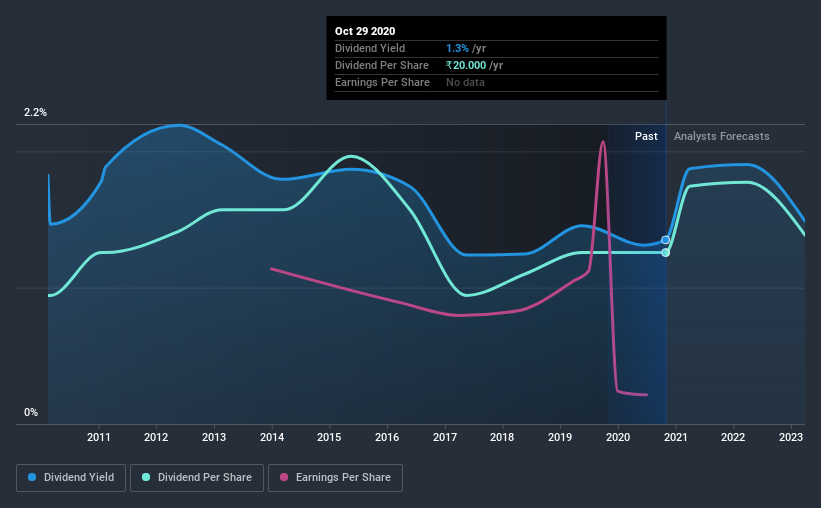Click the 2023 x-axis label

pyautogui.click(x=791, y=437)
